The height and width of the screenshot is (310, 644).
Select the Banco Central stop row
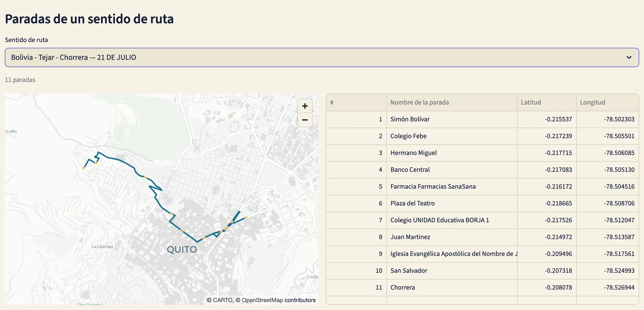click(x=482, y=170)
